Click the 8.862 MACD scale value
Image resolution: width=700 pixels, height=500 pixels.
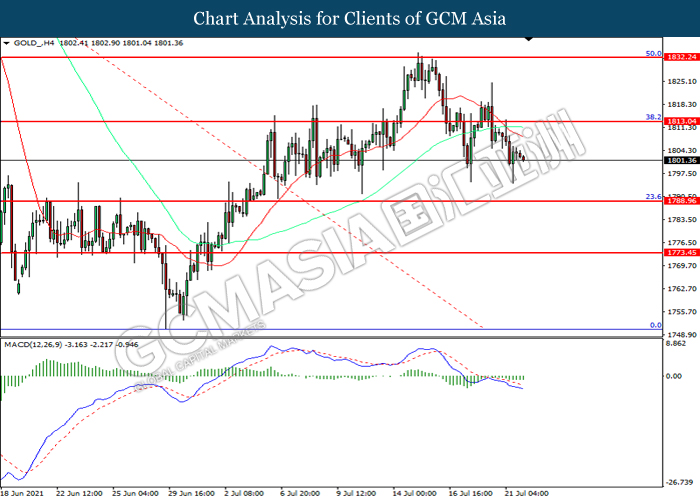pyautogui.click(x=676, y=344)
